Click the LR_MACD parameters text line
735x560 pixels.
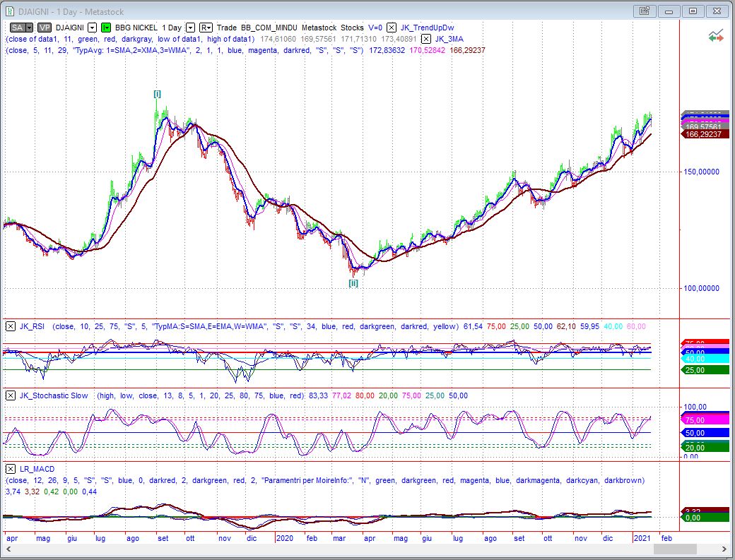(325, 480)
